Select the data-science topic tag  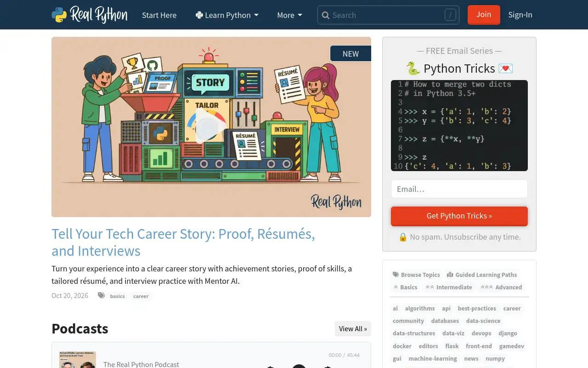click(x=483, y=321)
